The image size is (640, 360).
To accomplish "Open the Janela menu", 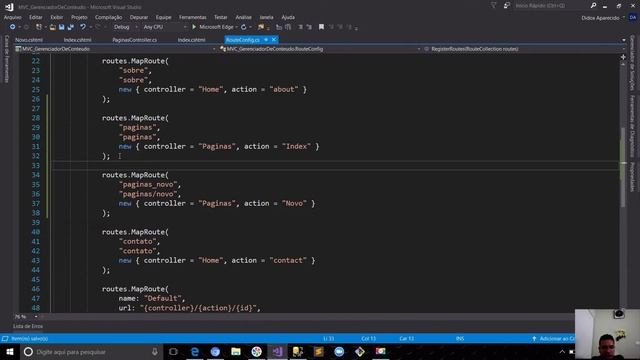I will pyautogui.click(x=266, y=17).
